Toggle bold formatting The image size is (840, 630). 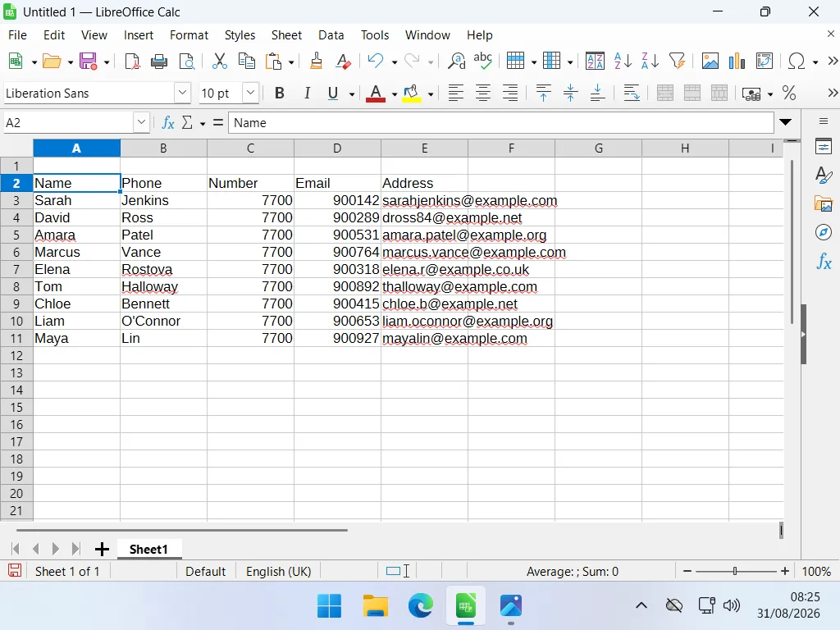pos(279,94)
